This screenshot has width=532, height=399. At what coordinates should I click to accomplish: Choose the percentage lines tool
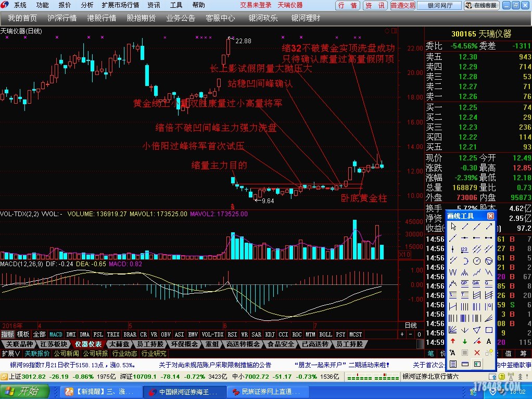(x=453, y=295)
